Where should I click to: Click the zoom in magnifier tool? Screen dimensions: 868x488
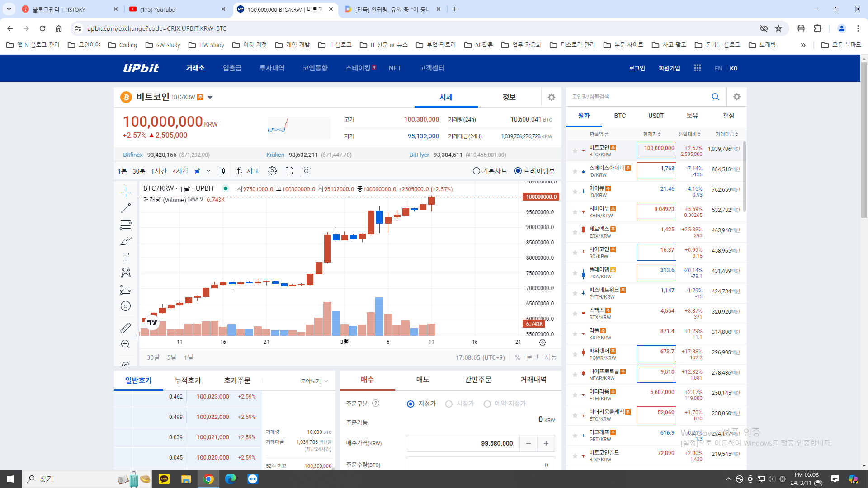pos(126,344)
